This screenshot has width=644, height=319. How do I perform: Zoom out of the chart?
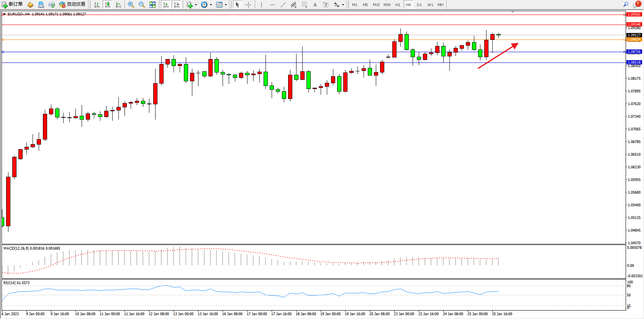(142, 5)
